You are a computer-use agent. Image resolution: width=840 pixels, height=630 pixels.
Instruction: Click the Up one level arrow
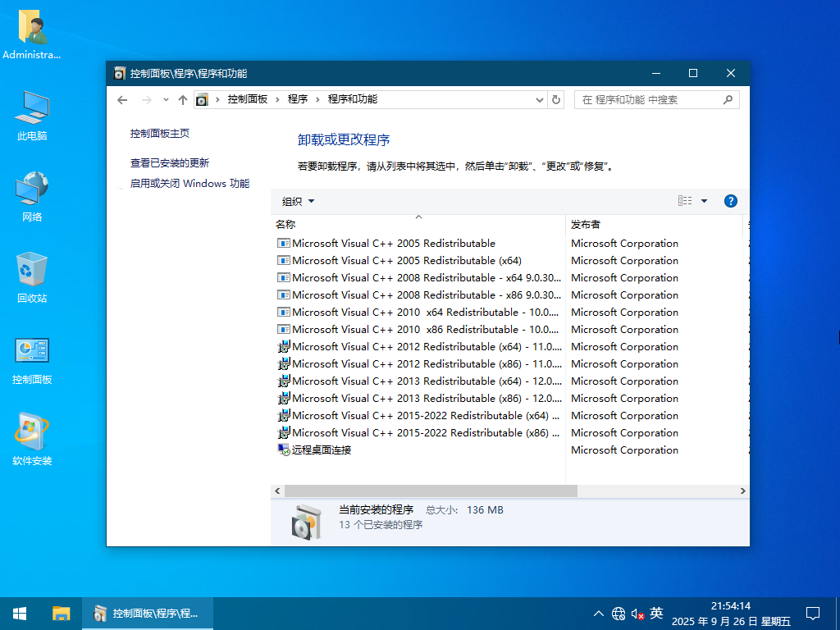point(182,99)
